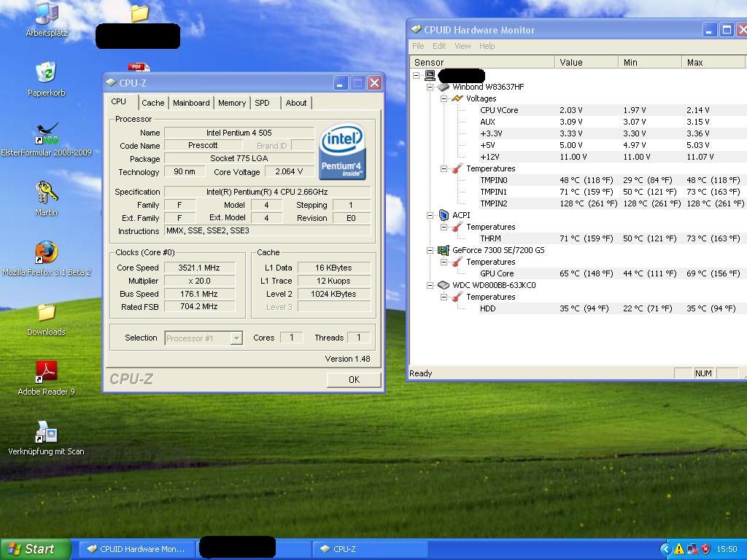747x560 pixels.
Task: Collapse the Winbond Temperatures node
Action: pos(444,168)
